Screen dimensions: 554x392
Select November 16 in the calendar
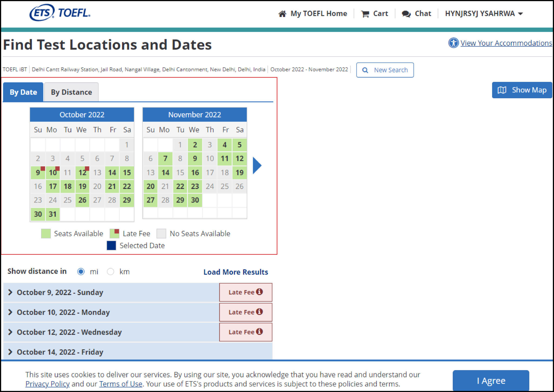pyautogui.click(x=195, y=172)
